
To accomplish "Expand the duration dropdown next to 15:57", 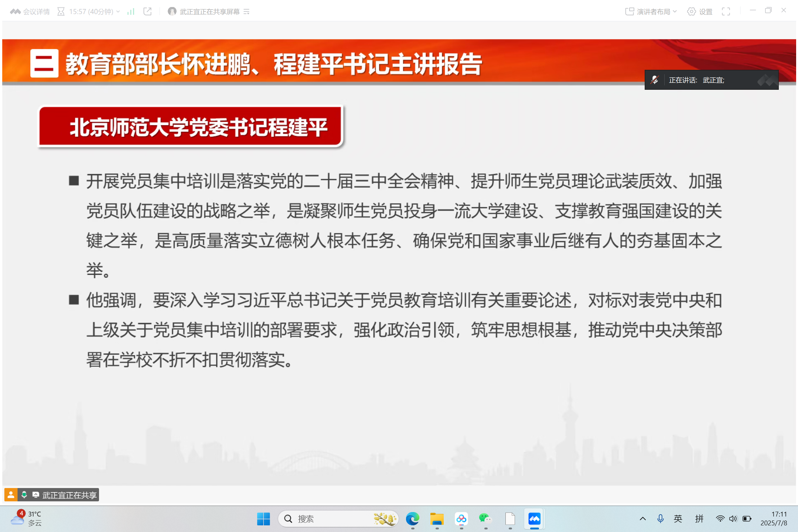I will pos(118,11).
